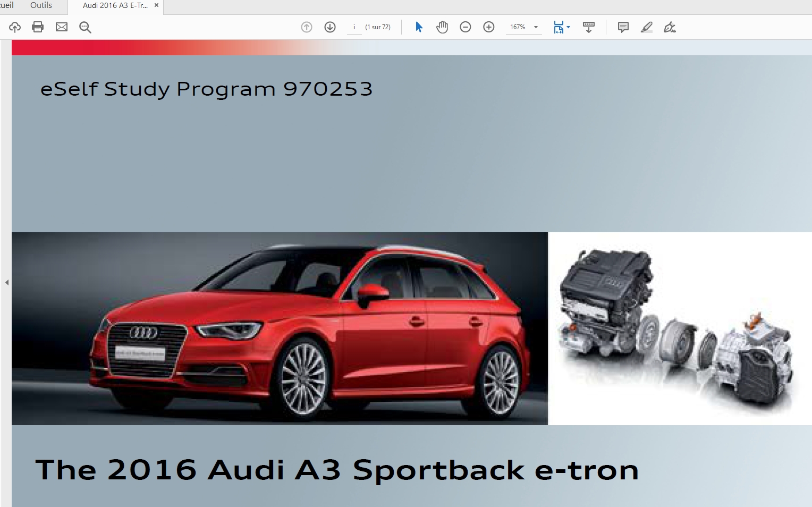Add a comment with the speech bubble icon
This screenshot has width=812, height=507.
623,27
